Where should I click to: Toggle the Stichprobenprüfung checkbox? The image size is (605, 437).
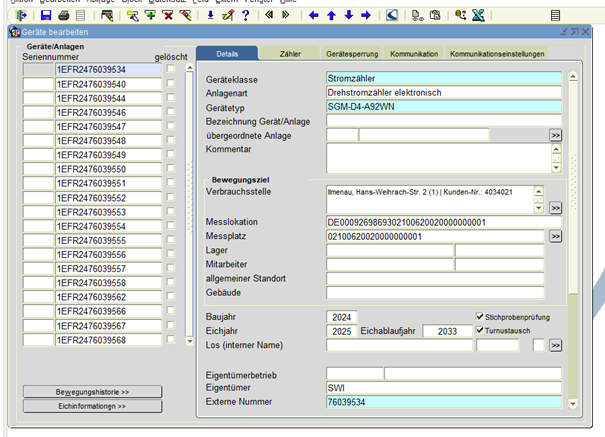click(481, 316)
